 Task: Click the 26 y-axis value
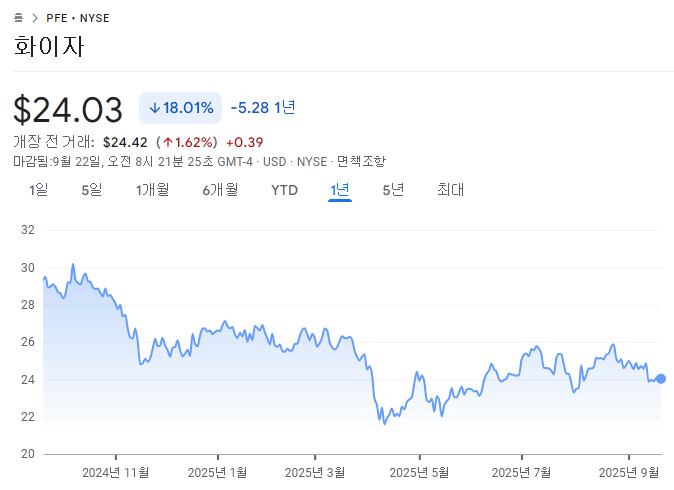(28, 342)
